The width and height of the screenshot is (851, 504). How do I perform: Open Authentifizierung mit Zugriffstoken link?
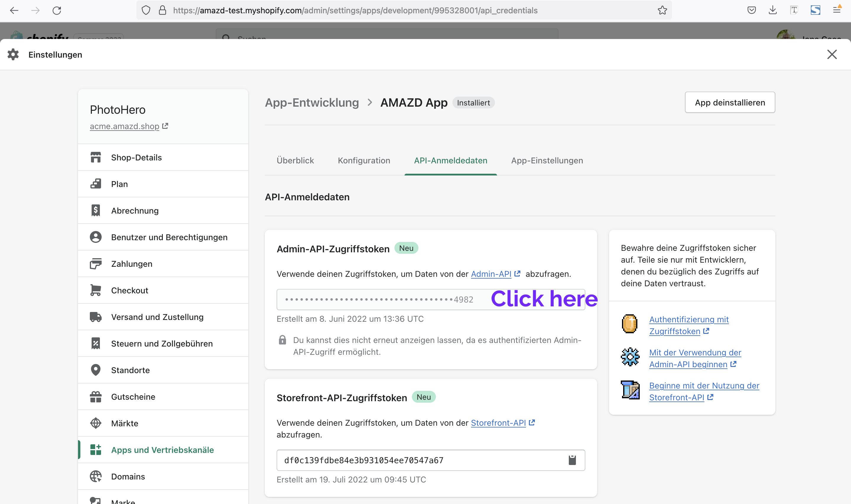coord(689,325)
